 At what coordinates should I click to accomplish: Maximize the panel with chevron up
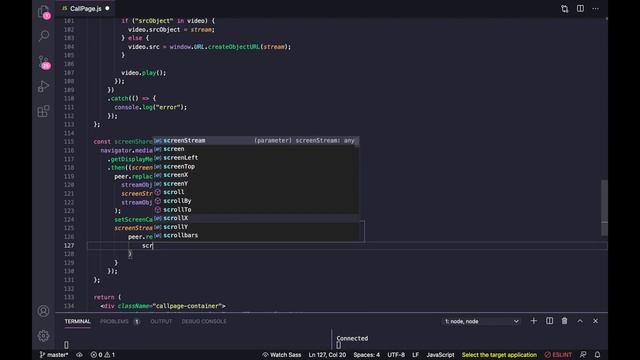coord(580,321)
